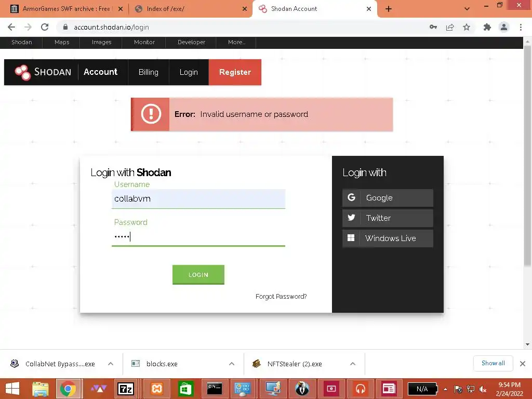Click the Password input field
Screen dimensions: 532x399
click(198, 236)
